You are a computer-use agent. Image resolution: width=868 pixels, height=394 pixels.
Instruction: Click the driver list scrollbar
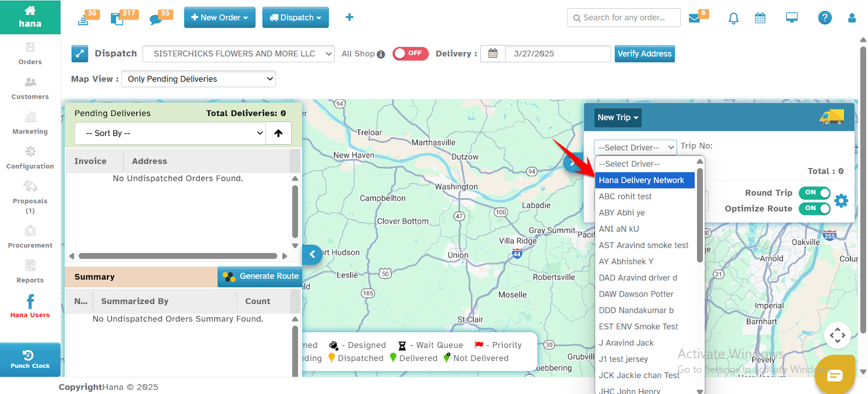point(700,216)
